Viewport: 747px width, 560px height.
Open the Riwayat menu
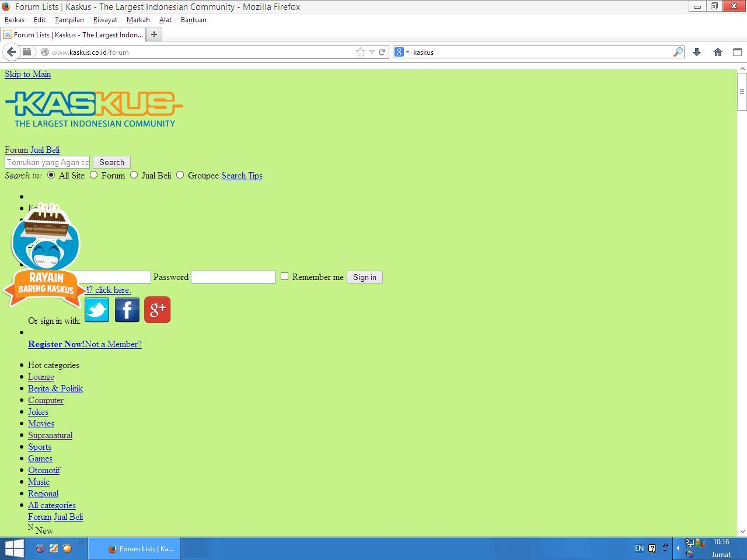105,20
